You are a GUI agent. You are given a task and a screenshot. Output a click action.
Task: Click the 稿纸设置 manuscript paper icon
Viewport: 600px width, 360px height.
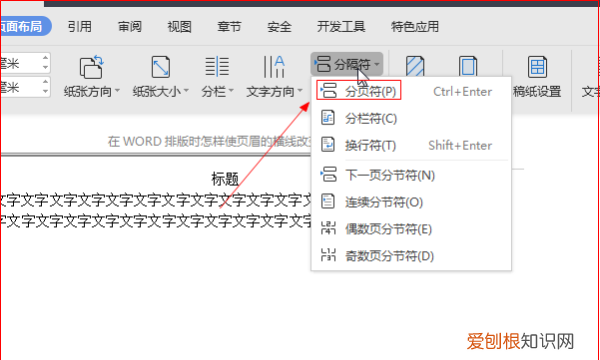tap(537, 67)
